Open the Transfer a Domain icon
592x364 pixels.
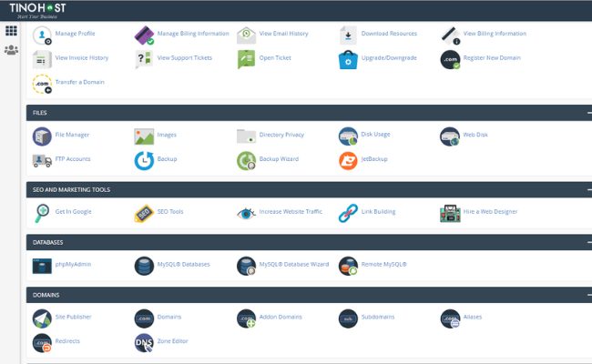(42, 84)
